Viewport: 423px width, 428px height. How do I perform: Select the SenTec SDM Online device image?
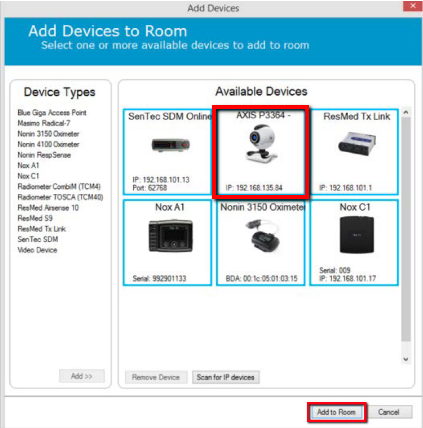tap(171, 145)
